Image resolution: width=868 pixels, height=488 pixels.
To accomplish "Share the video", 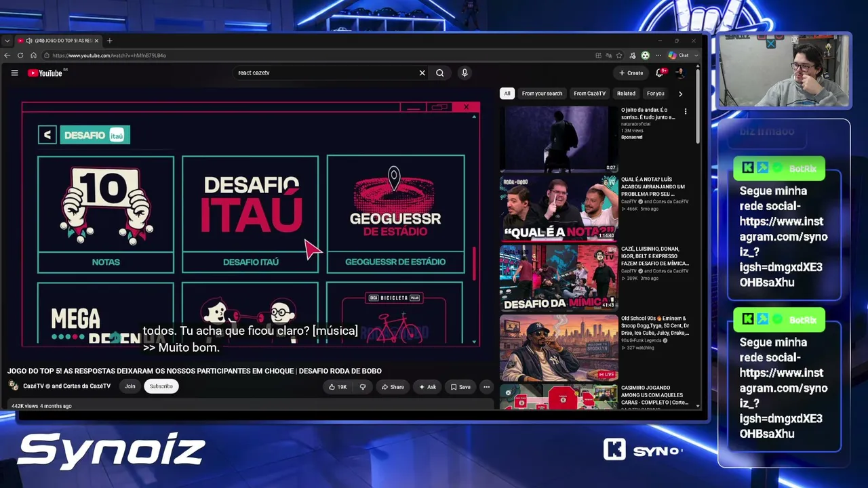I will (393, 387).
